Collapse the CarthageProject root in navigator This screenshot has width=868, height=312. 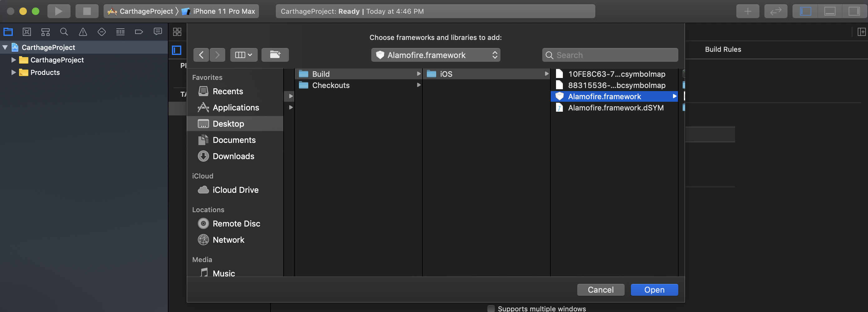[5, 47]
